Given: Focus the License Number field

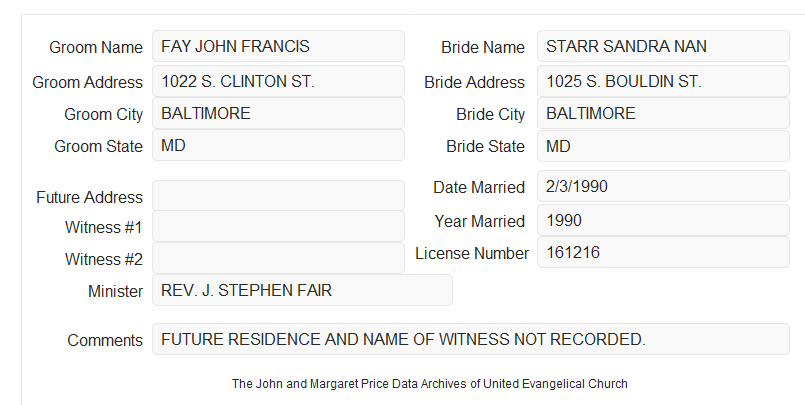Looking at the screenshot, I should point(663,253).
